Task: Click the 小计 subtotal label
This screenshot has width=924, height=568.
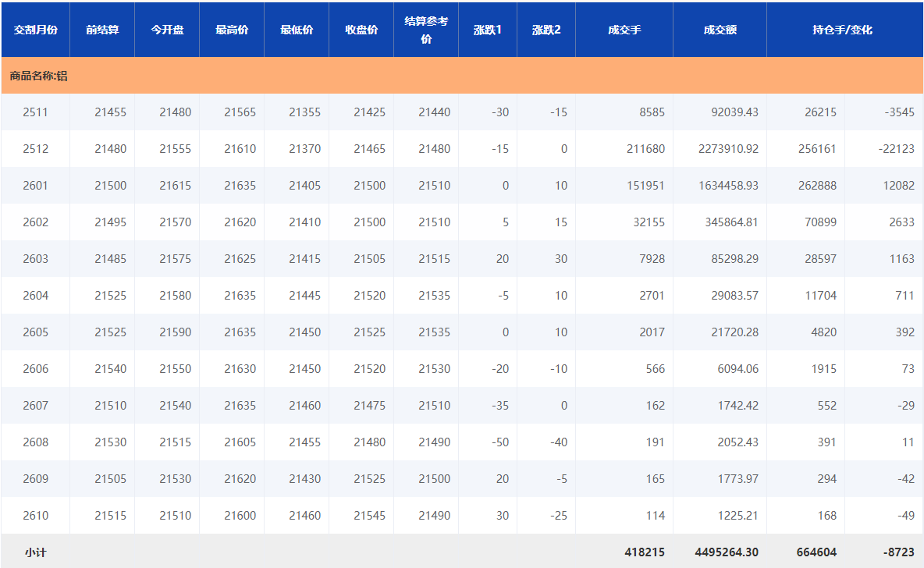Action: point(35,552)
